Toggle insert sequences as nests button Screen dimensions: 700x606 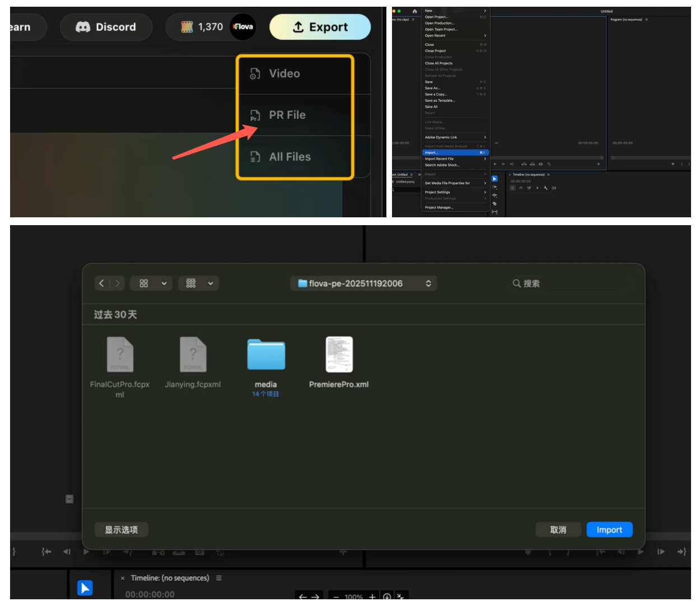512,188
